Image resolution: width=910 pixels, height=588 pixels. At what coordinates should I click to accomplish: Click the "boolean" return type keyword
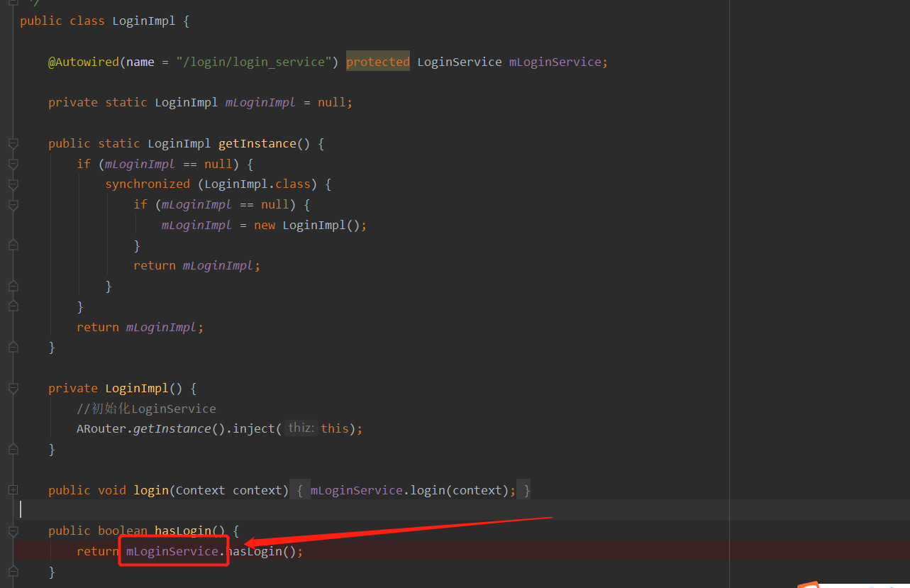tap(123, 531)
